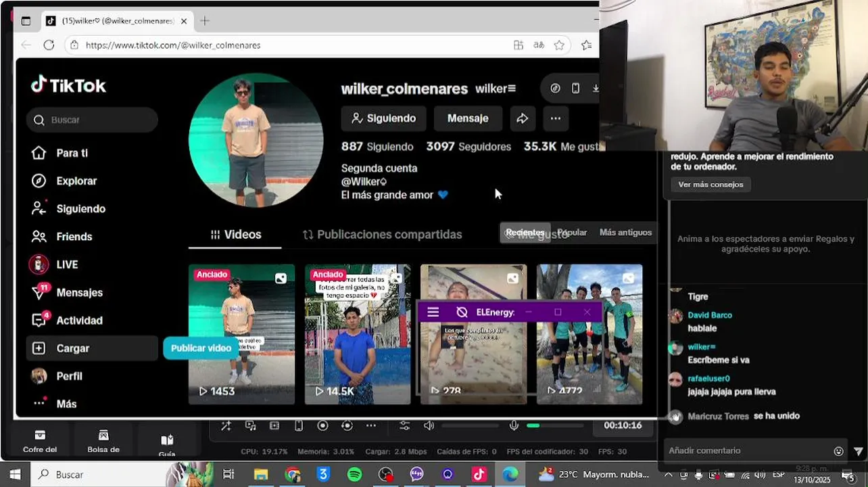
Task: Select Cargar in the sidebar
Action: click(x=92, y=348)
